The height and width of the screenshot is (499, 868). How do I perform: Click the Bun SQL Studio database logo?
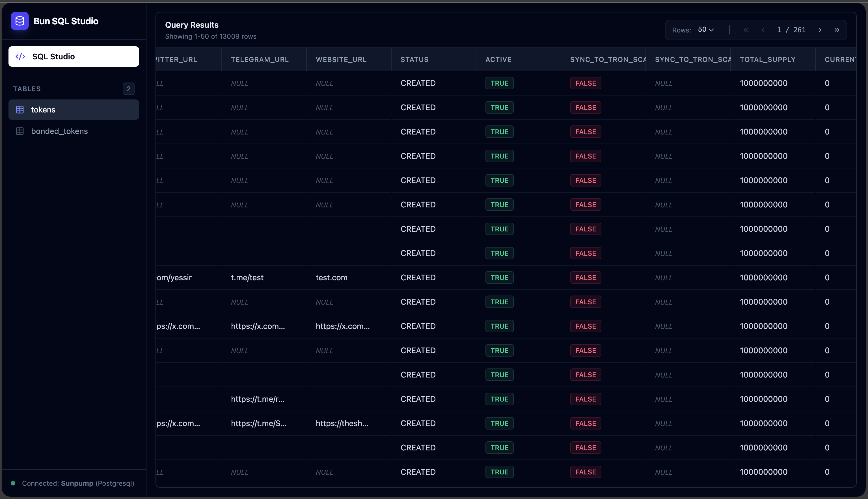pyautogui.click(x=20, y=21)
